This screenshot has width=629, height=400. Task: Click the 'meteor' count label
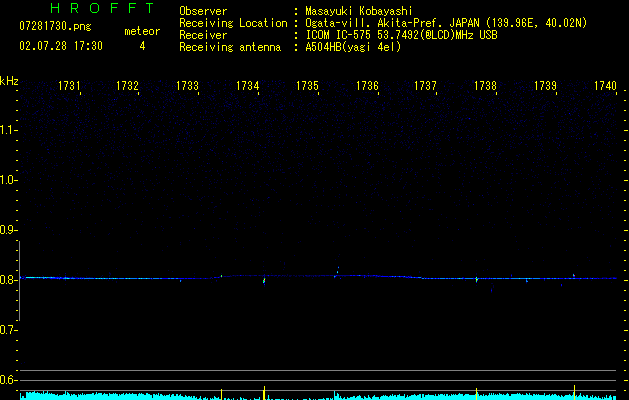[x=142, y=31]
